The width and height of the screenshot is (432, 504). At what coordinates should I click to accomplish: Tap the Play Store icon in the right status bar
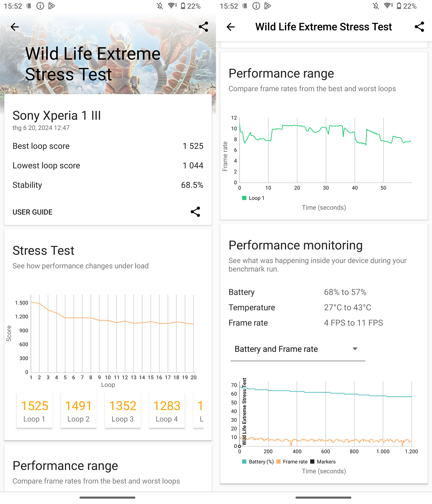(x=268, y=6)
